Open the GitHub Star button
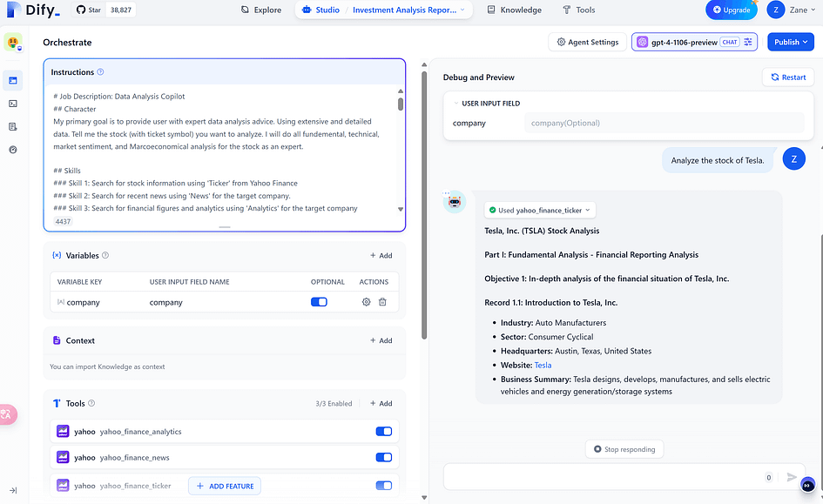Image resolution: width=823 pixels, height=504 pixels. [89, 10]
